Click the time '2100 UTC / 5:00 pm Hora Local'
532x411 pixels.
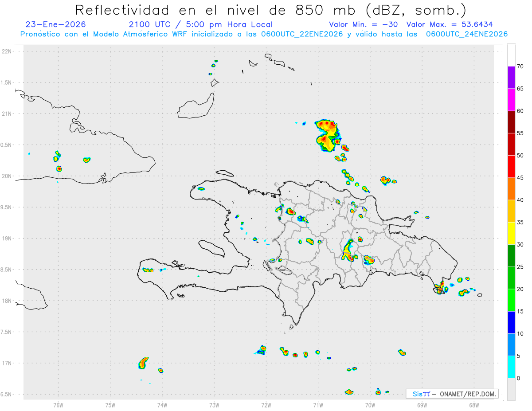point(201,24)
